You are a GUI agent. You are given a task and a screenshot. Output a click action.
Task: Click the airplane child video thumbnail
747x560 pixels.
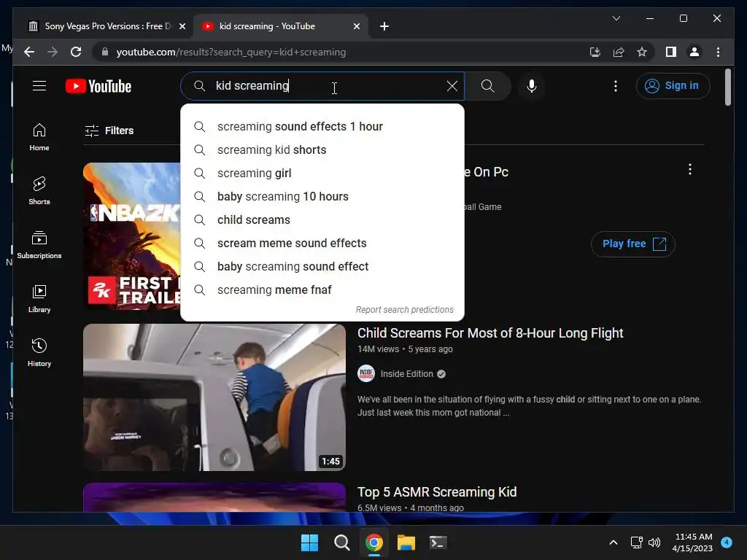(214, 397)
